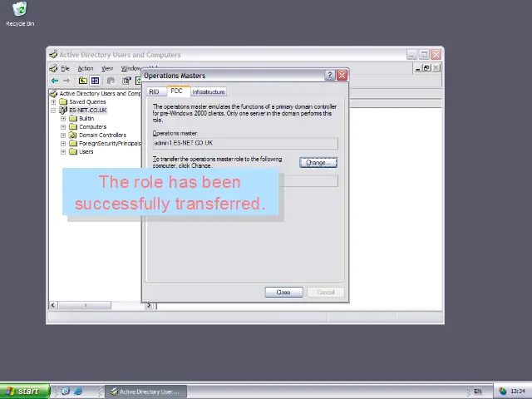Click the Help question mark in Operations Masters
The image size is (532, 399).
330,76
